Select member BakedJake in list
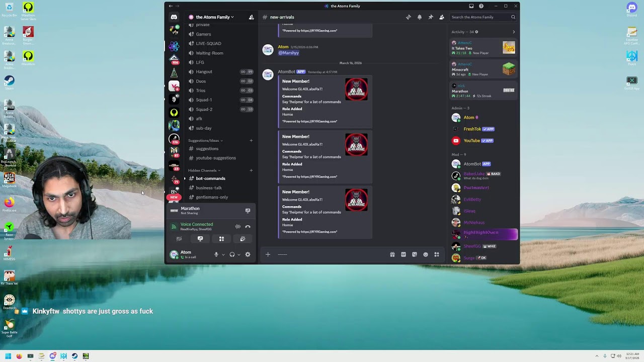The width and height of the screenshot is (644, 362). click(x=484, y=176)
